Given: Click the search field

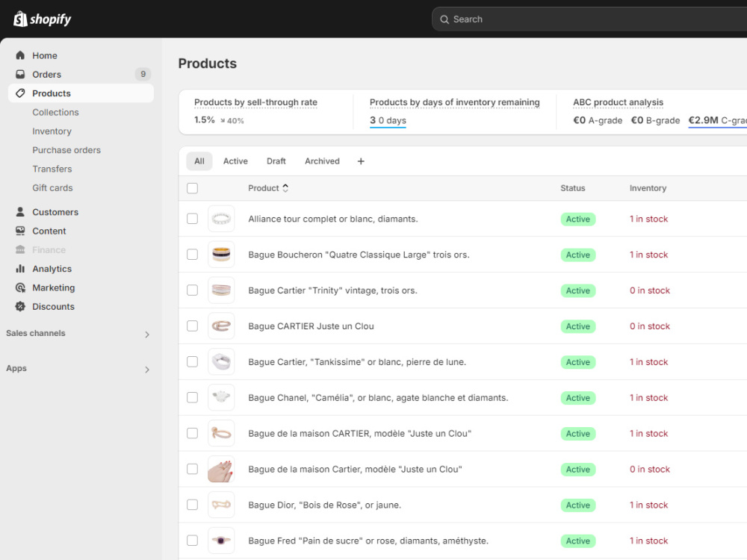Looking at the screenshot, I should 589,19.
